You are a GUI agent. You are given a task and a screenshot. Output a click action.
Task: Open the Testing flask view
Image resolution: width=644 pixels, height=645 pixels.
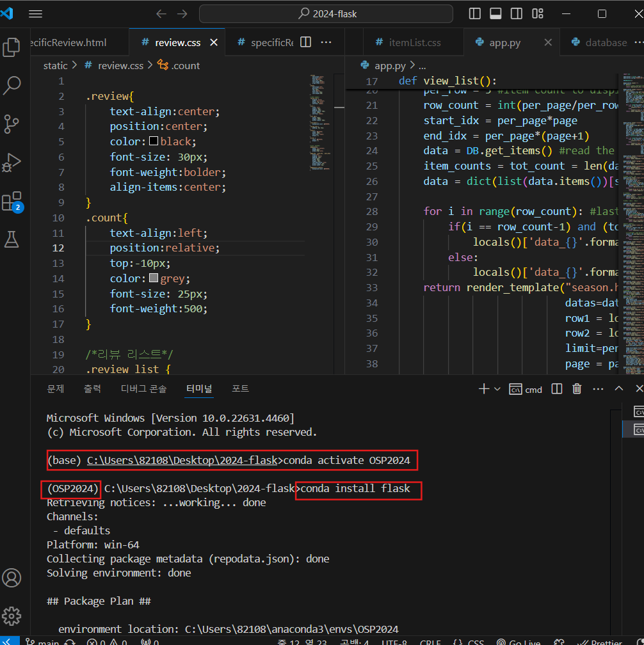tap(12, 239)
